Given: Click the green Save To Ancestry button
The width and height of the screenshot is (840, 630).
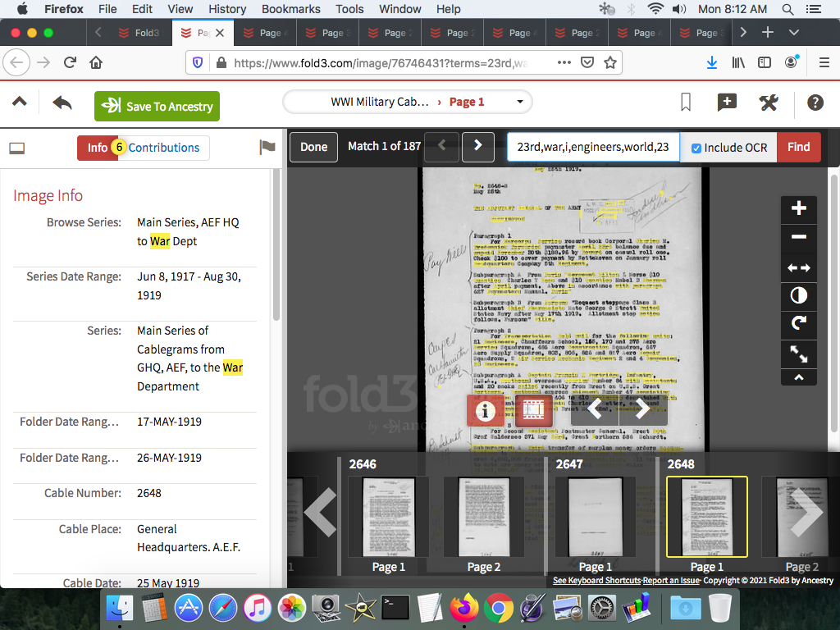Looking at the screenshot, I should click(x=157, y=106).
